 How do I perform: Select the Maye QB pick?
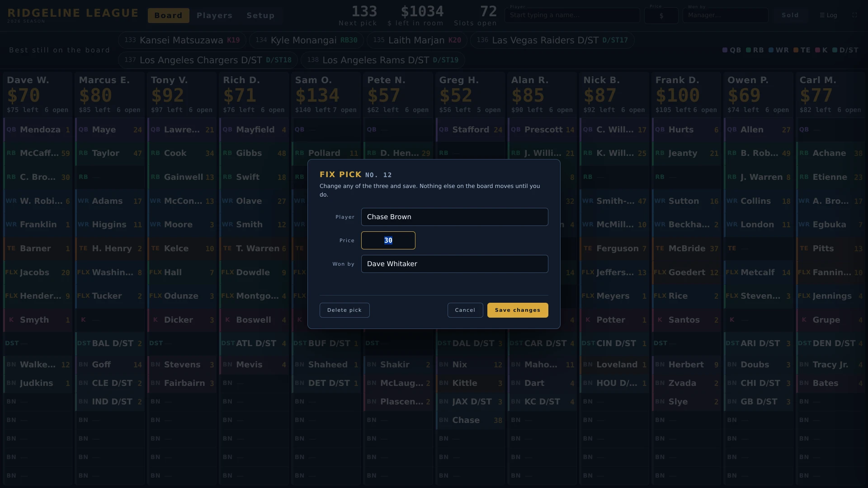point(110,130)
